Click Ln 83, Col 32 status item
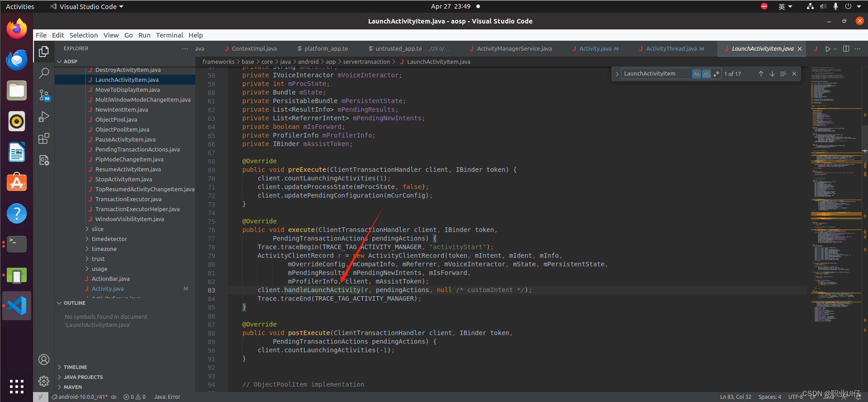The width and height of the screenshot is (868, 402). [x=735, y=397]
